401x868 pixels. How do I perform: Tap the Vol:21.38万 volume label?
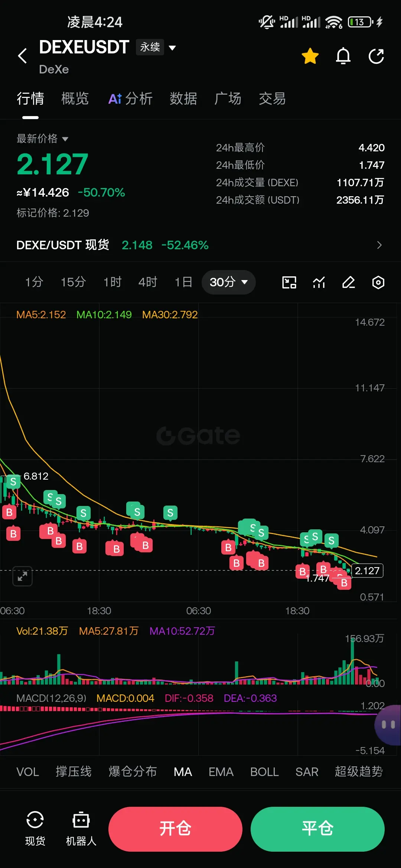[x=42, y=631]
